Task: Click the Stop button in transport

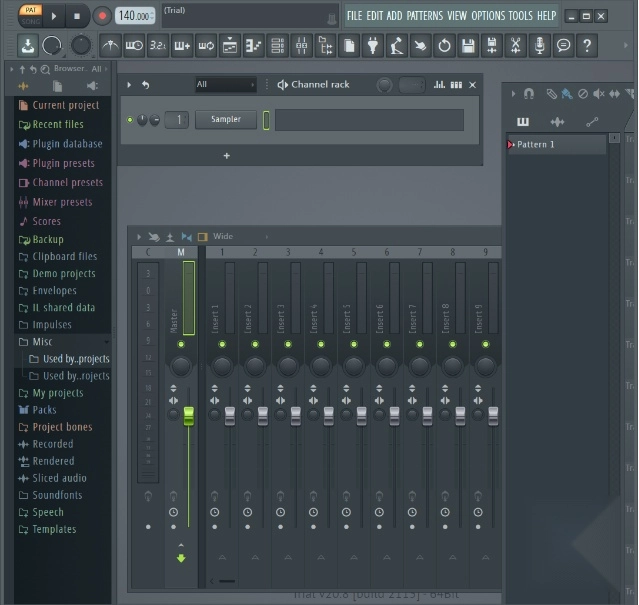Action: (x=78, y=15)
